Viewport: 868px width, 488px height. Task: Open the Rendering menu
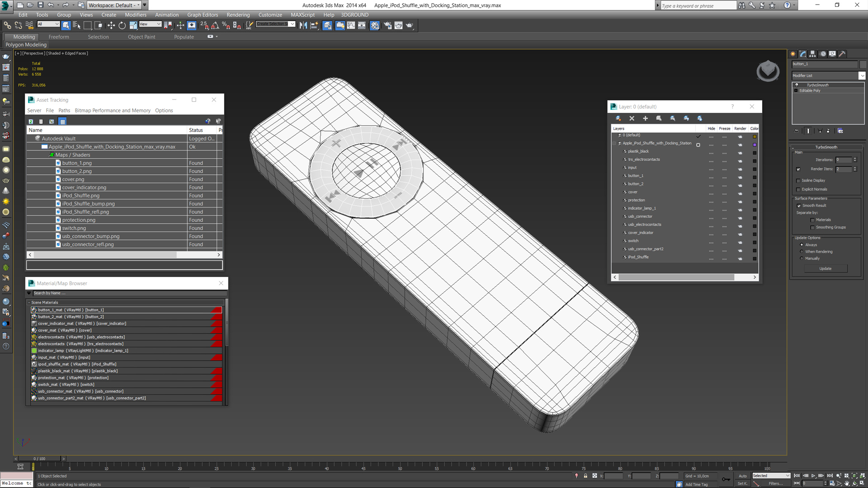[x=238, y=15]
